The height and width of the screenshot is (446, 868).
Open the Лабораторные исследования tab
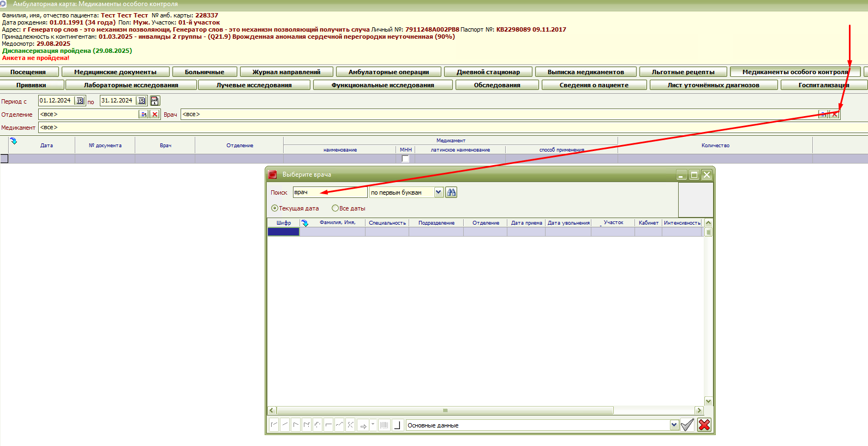coord(131,85)
